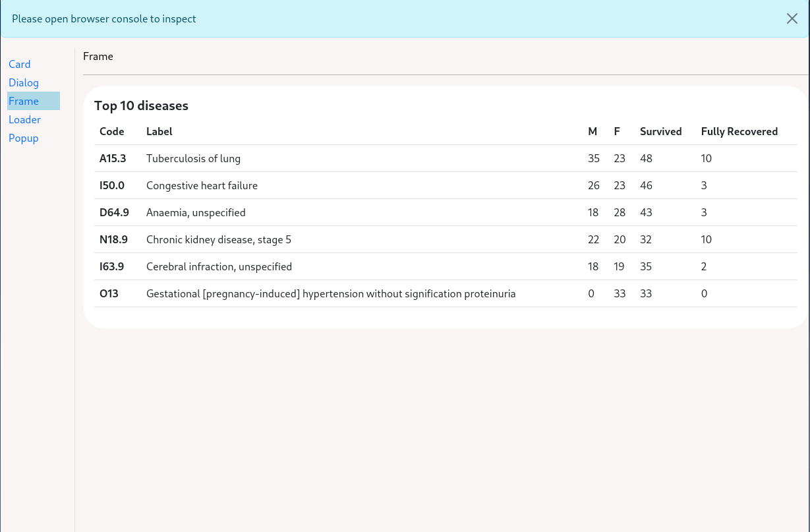Screen dimensions: 810x532
Task: Navigate to the Popup sidebar link
Action: pyautogui.click(x=24, y=138)
